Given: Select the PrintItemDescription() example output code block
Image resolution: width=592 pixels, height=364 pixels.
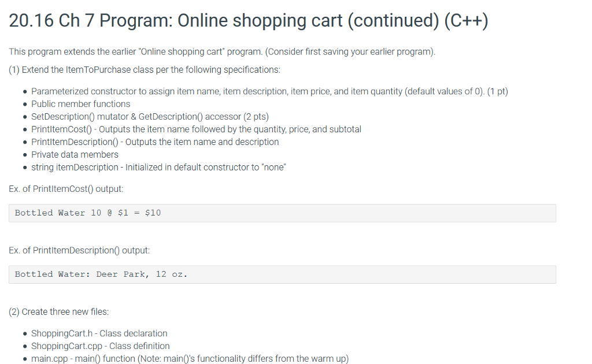Looking at the screenshot, I should click(x=282, y=274).
